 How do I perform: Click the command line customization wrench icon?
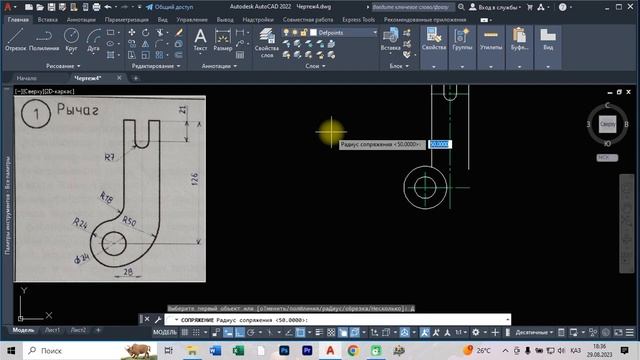158,320
